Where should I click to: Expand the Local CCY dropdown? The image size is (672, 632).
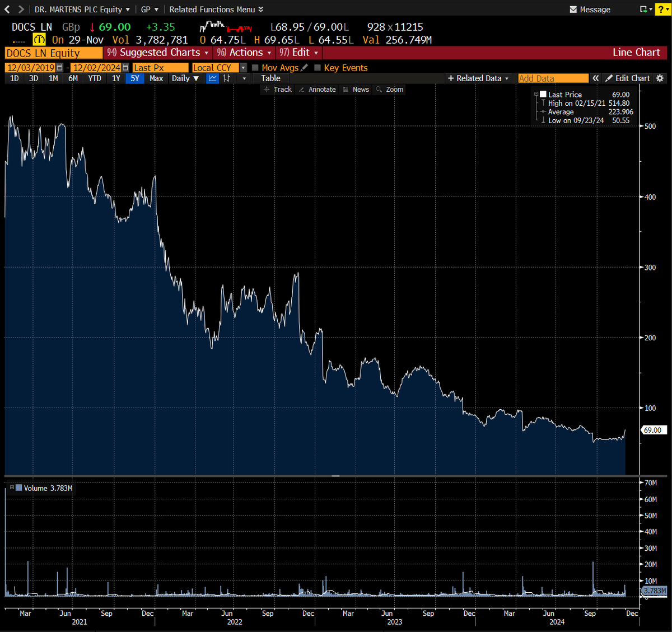pyautogui.click(x=242, y=67)
